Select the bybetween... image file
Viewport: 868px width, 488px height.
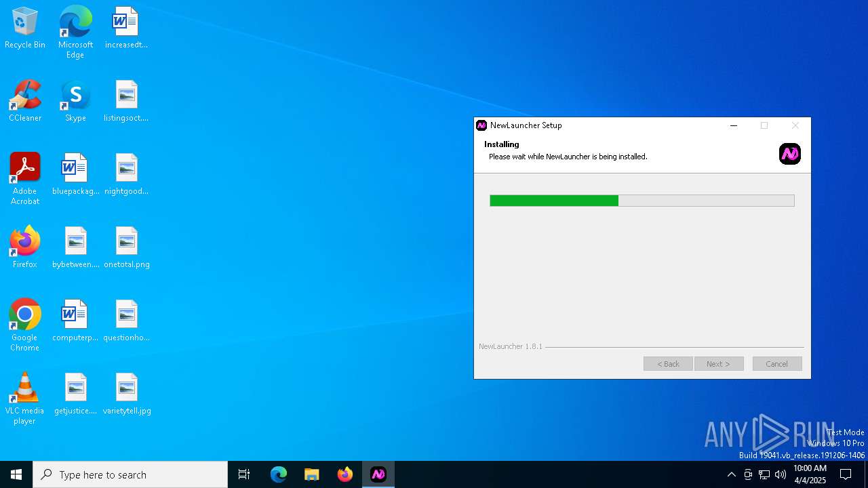coord(75,247)
